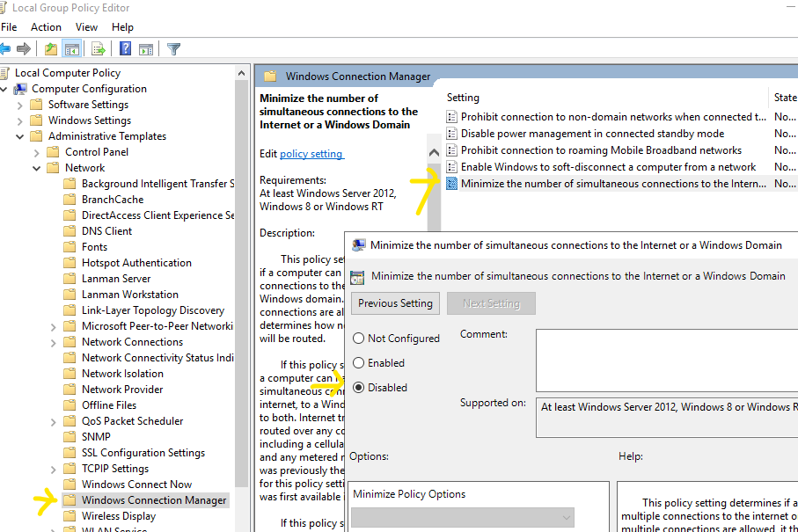Select Windows Connect Now in the tree
This screenshot has height=532, width=798.
point(136,485)
